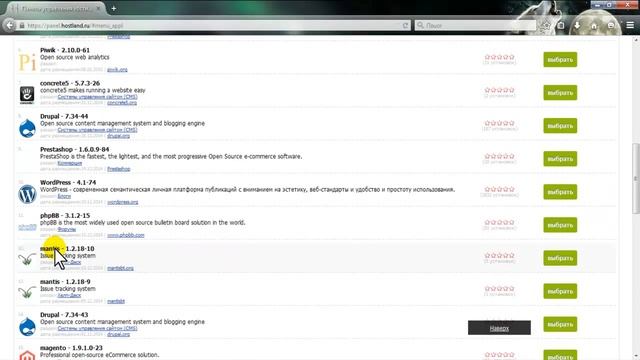Open the Prestashop website link
The width and height of the screenshot is (640, 360).
pos(119,169)
